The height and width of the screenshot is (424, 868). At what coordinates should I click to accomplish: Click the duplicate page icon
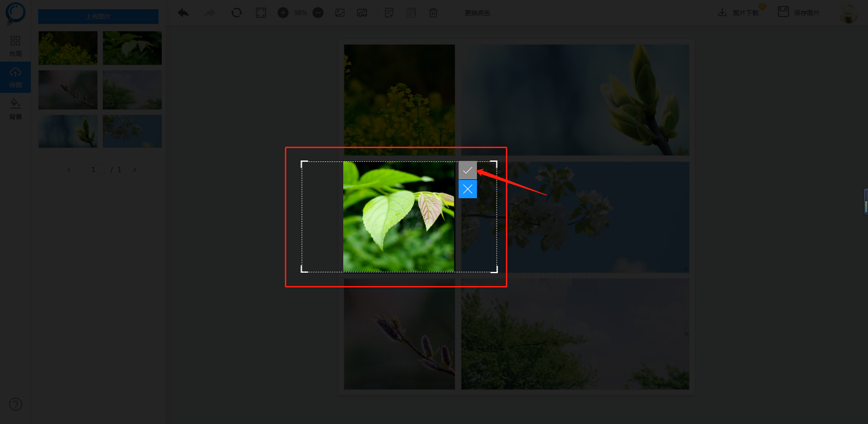(411, 13)
